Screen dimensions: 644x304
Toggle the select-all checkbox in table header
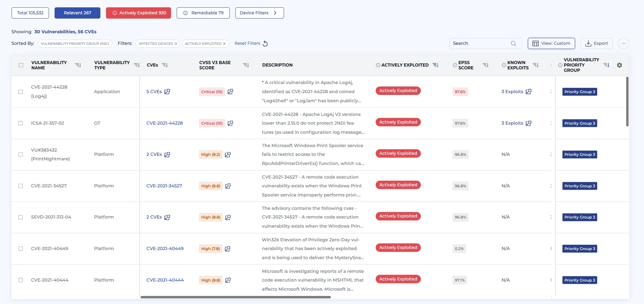pos(21,65)
